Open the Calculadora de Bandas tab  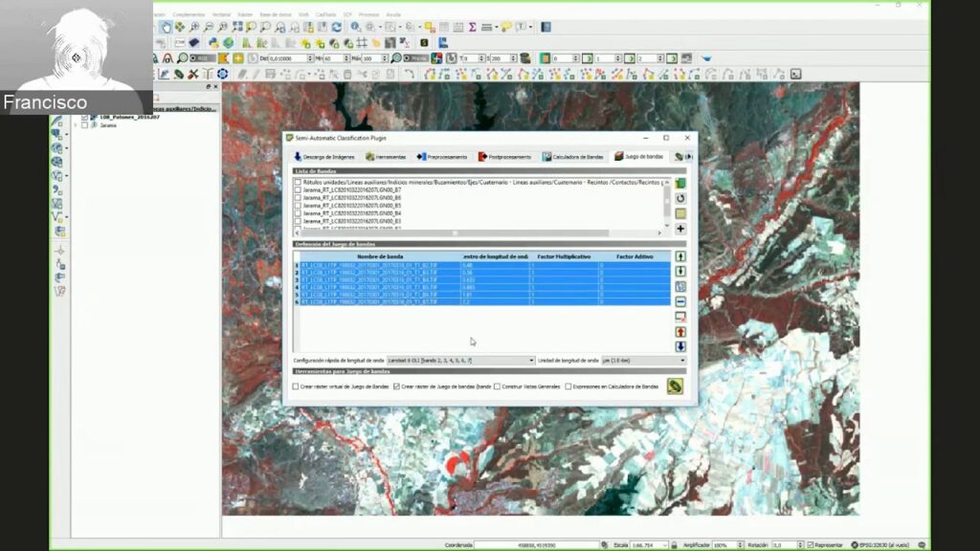tap(572, 157)
